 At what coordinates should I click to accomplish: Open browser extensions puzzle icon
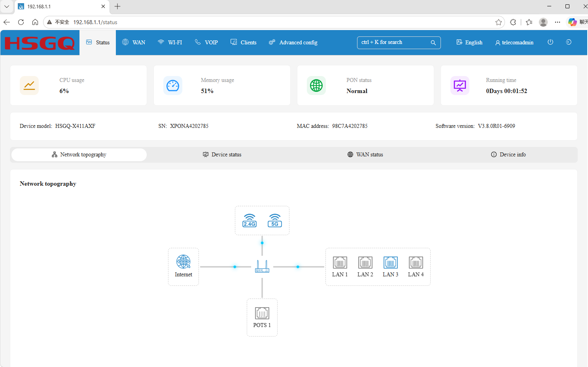[x=513, y=22]
